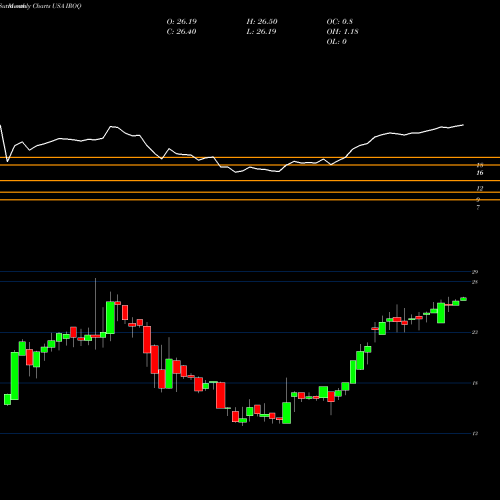This screenshot has width=500, height=500.
Task: Click the rightmost green candle on the chart
Action: click(x=463, y=299)
